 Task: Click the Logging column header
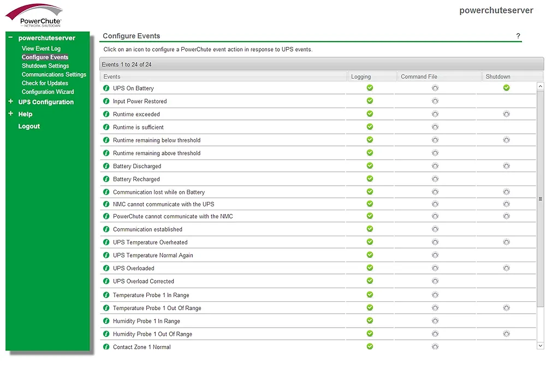[361, 76]
